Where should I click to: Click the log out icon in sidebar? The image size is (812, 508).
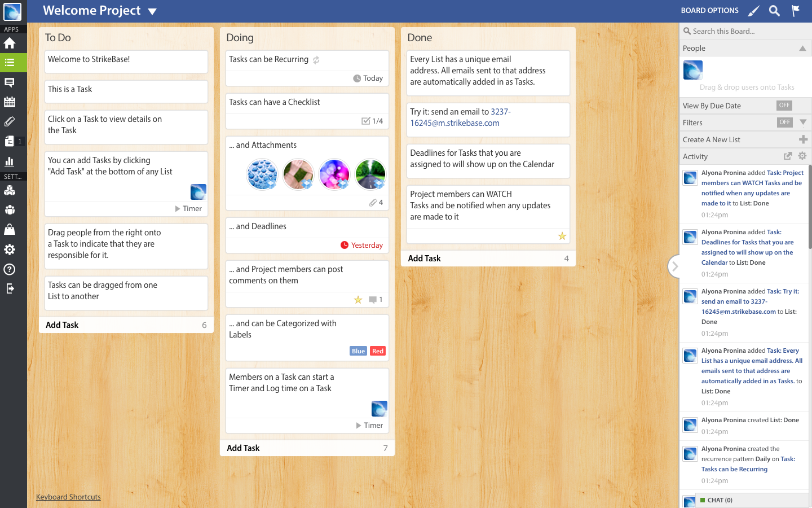tap(10, 288)
